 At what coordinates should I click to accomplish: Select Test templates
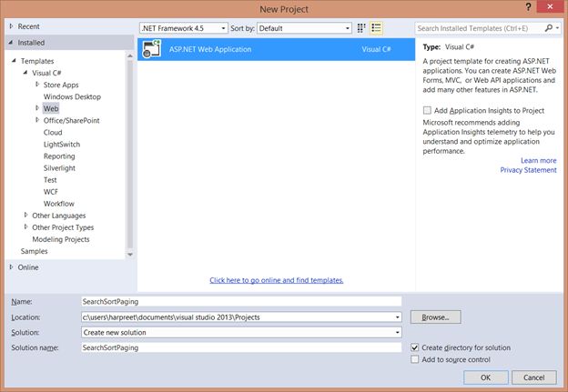[x=50, y=180]
